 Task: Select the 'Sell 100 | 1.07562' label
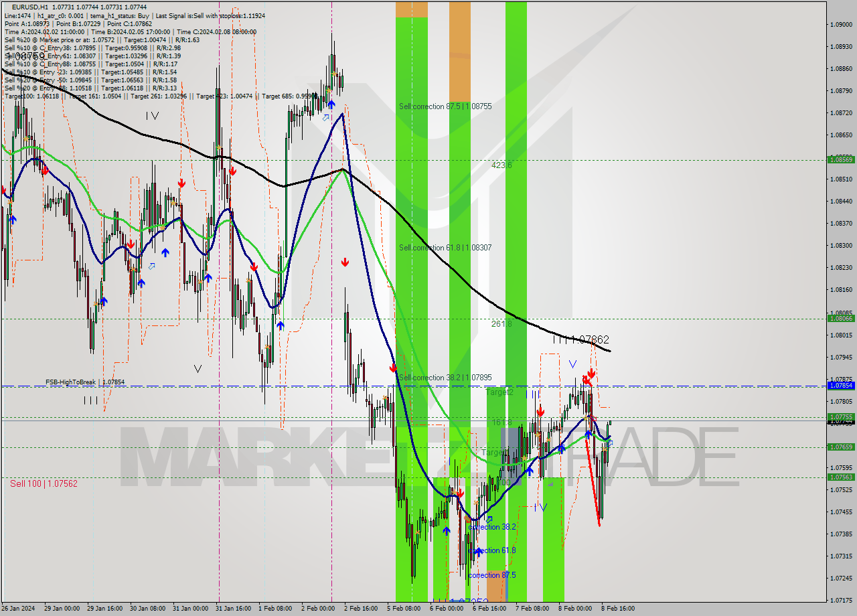coord(44,483)
